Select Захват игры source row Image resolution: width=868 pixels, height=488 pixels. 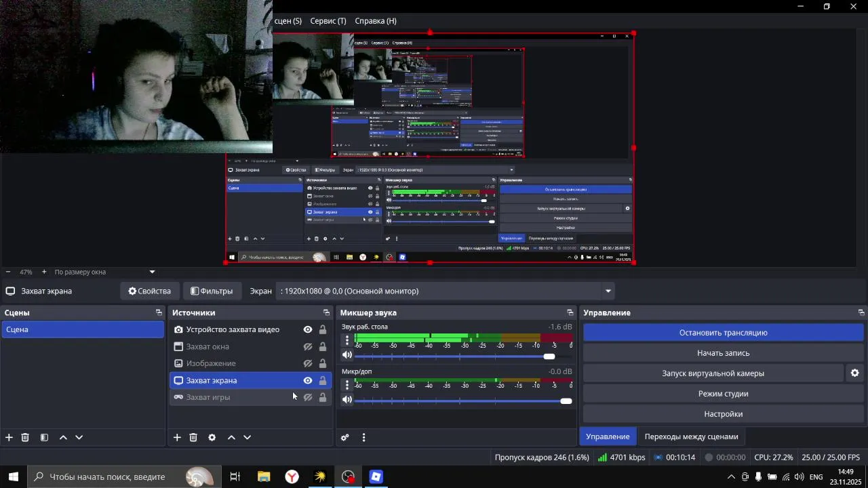(249, 397)
